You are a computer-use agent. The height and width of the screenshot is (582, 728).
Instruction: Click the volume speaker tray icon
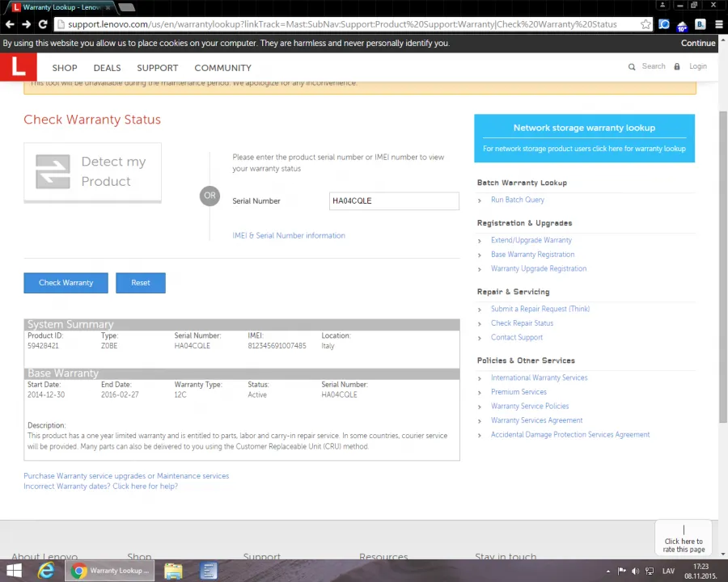coord(635,571)
